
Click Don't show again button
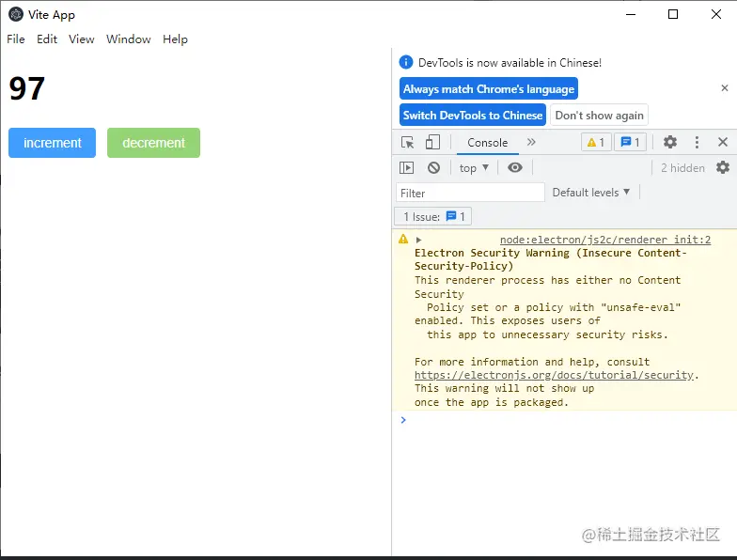click(599, 115)
